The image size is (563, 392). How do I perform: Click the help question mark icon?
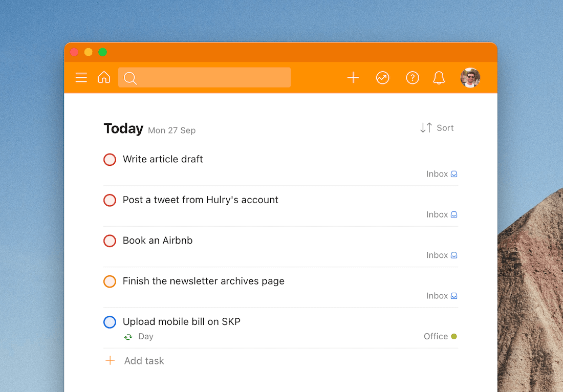point(413,77)
